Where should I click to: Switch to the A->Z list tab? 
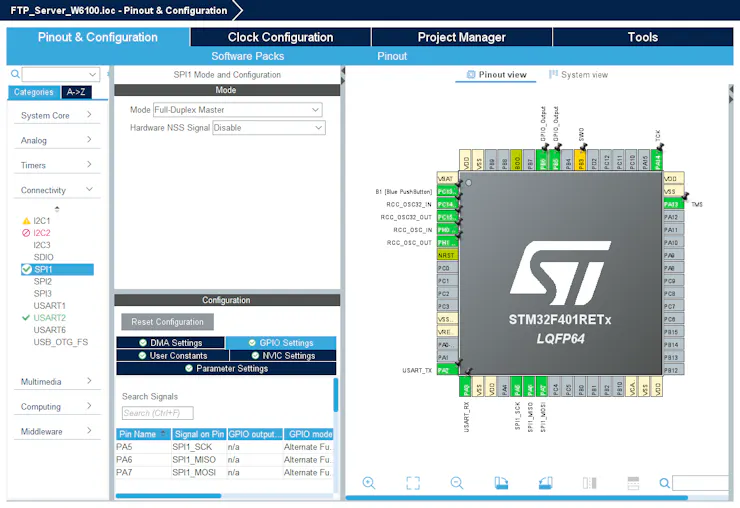[x=76, y=92]
